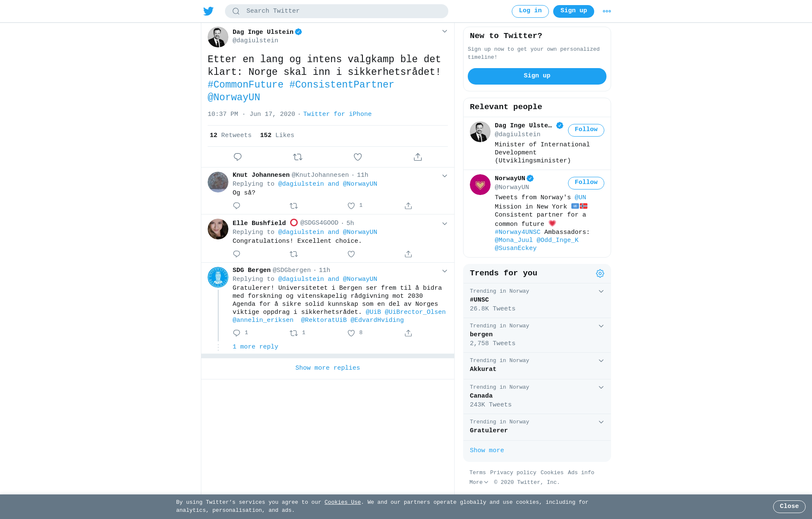This screenshot has height=519, width=812.
Task: Expand options chevron on main tweet
Action: click(x=444, y=31)
